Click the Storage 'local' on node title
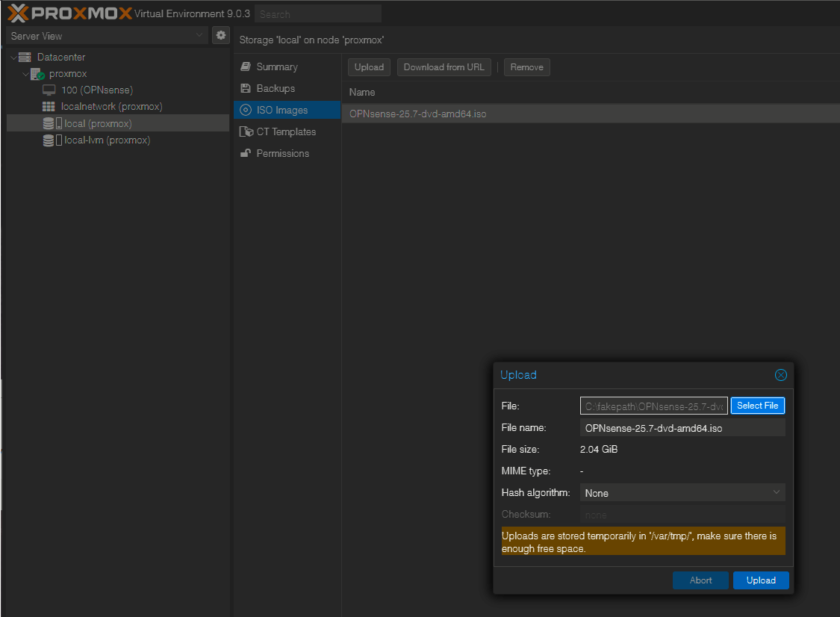The image size is (840, 617). tap(311, 40)
